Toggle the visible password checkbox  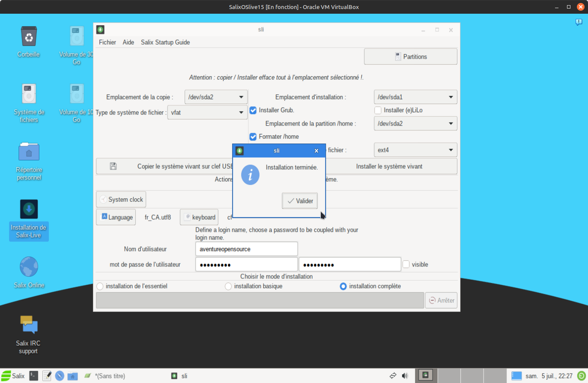pos(406,264)
